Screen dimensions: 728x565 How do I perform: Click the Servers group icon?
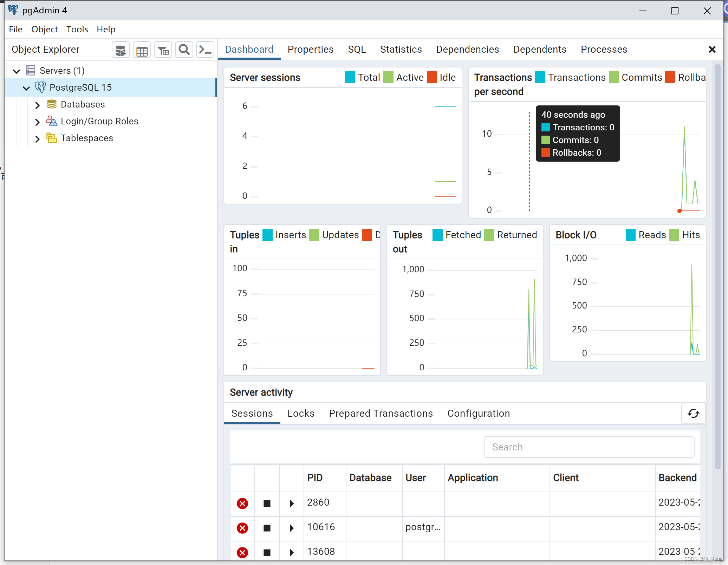pyautogui.click(x=31, y=71)
